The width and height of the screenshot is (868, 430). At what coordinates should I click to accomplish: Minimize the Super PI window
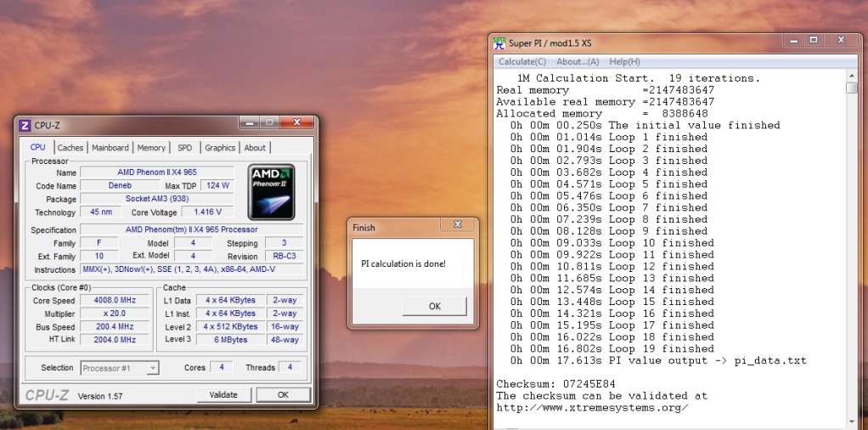(x=794, y=41)
